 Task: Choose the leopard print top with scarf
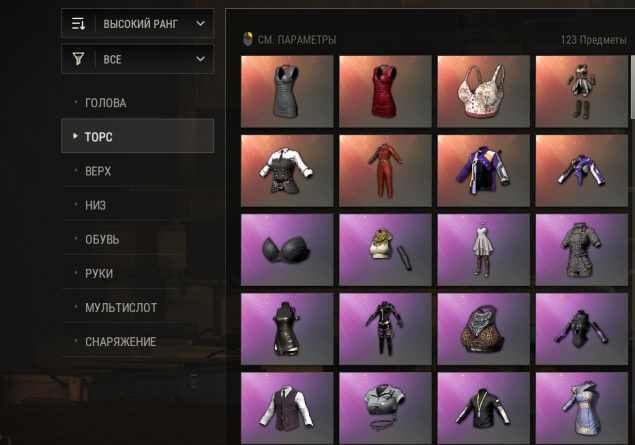pyautogui.click(x=484, y=329)
